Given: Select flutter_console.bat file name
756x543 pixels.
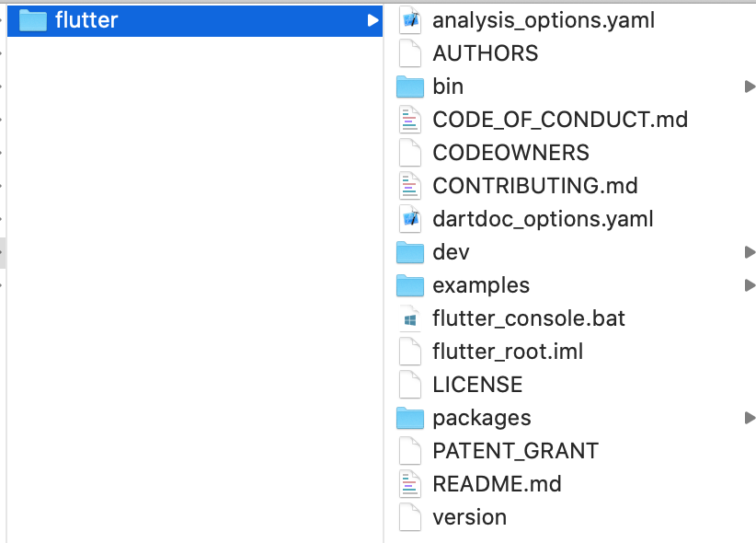Looking at the screenshot, I should click(x=529, y=318).
